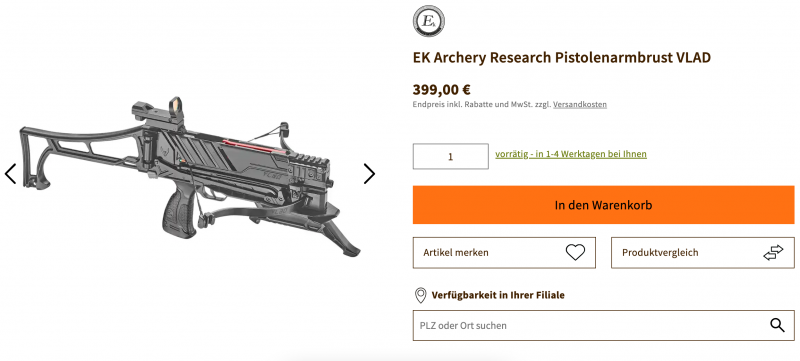Screen dimensions: 800x361
Task: Show the previous product image
Action: click(11, 174)
